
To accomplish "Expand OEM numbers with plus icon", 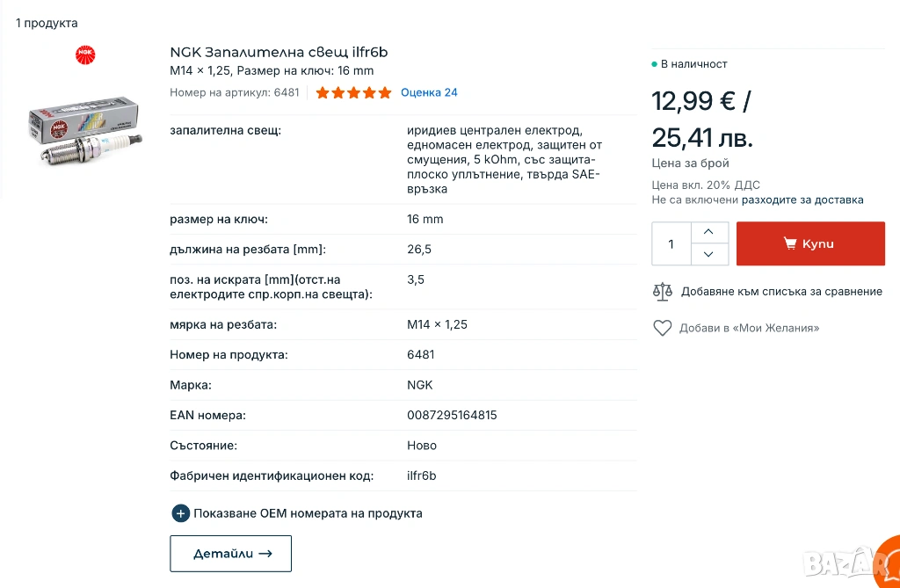I will (x=180, y=513).
